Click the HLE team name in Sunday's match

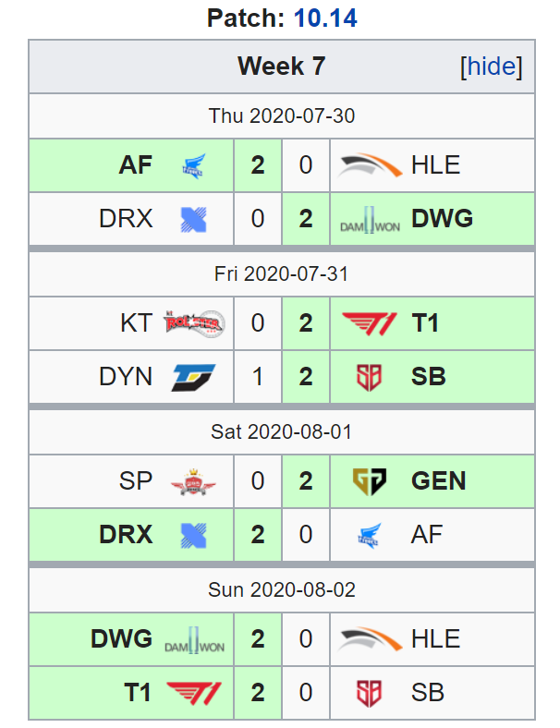point(435,639)
